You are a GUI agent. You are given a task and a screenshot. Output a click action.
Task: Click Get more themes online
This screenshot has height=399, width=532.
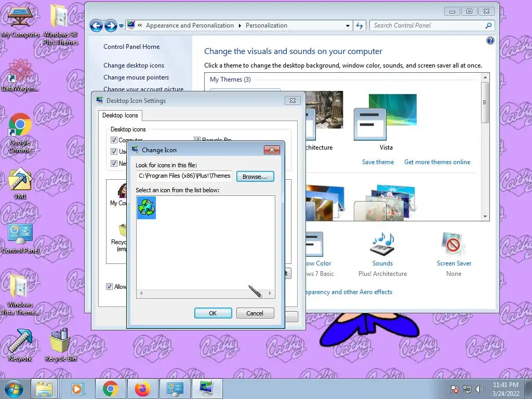coord(437,162)
